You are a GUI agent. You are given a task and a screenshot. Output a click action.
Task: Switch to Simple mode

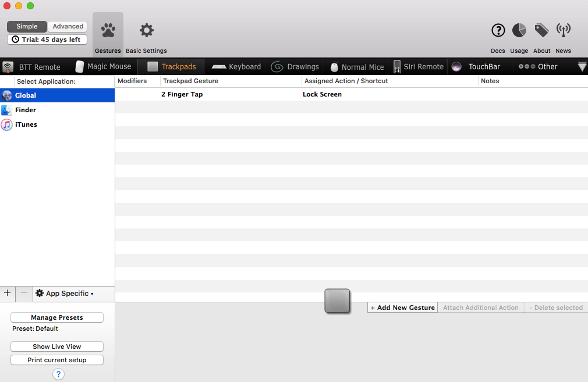tap(27, 26)
